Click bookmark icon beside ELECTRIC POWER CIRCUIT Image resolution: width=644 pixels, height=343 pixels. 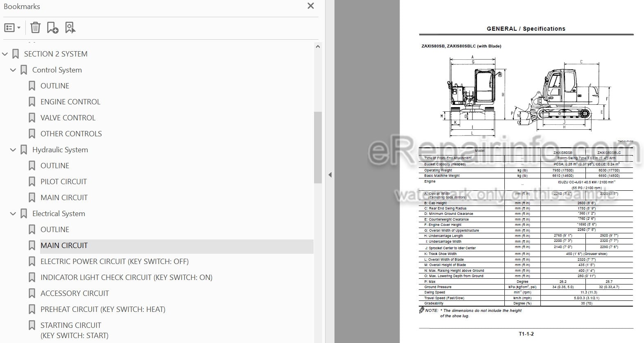click(32, 262)
